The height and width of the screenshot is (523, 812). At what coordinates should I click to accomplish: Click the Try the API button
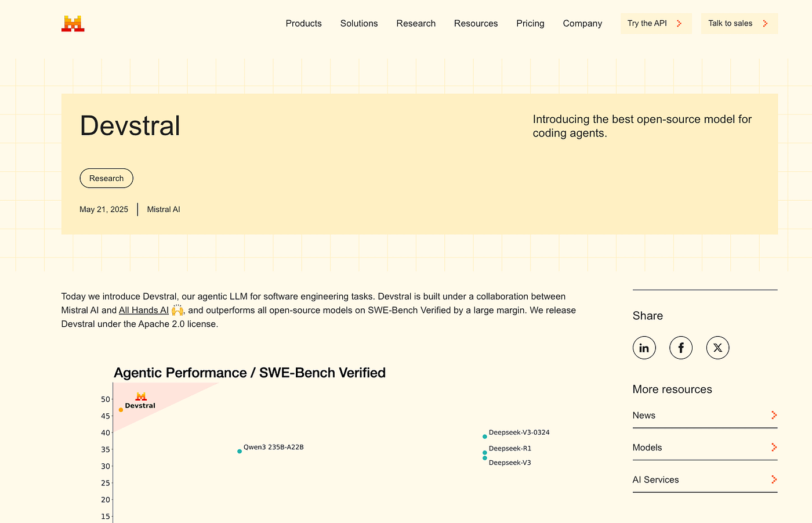click(656, 23)
